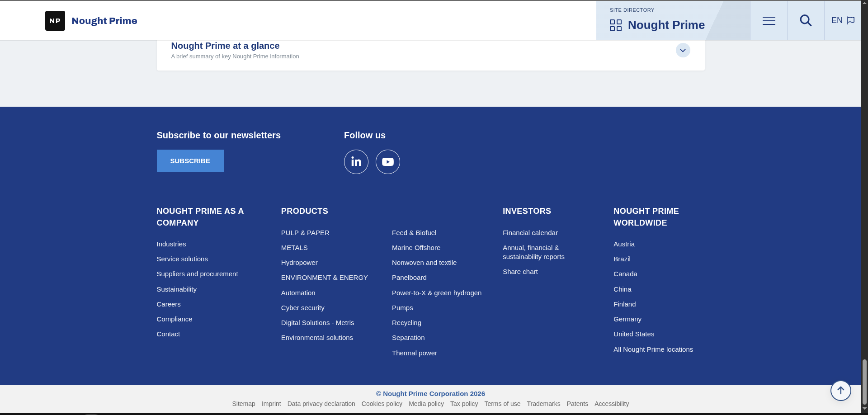Open the hamburger menu

pos(769,21)
